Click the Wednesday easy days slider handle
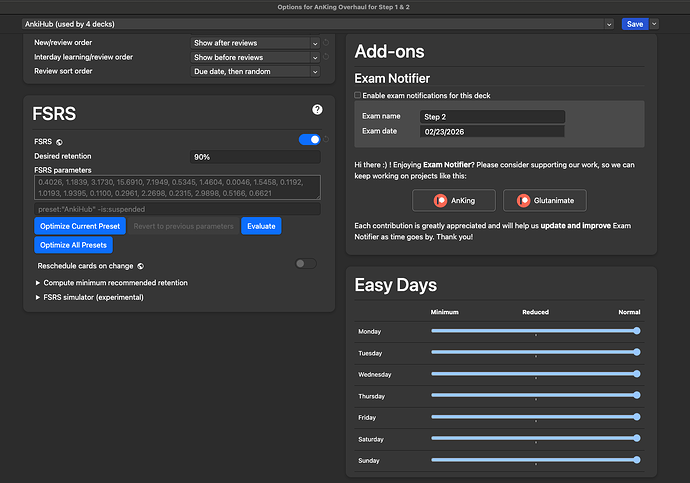 (637, 374)
